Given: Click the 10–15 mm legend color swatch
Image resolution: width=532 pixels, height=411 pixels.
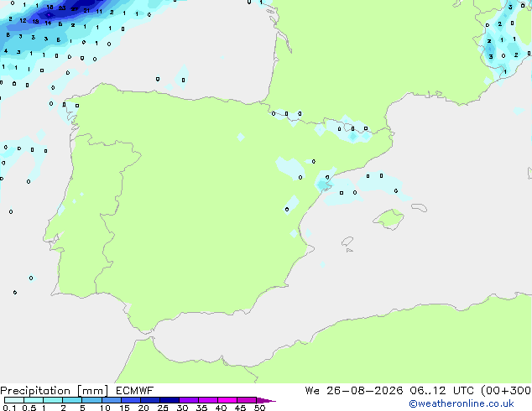Looking at the screenshot, I should coord(111,400).
